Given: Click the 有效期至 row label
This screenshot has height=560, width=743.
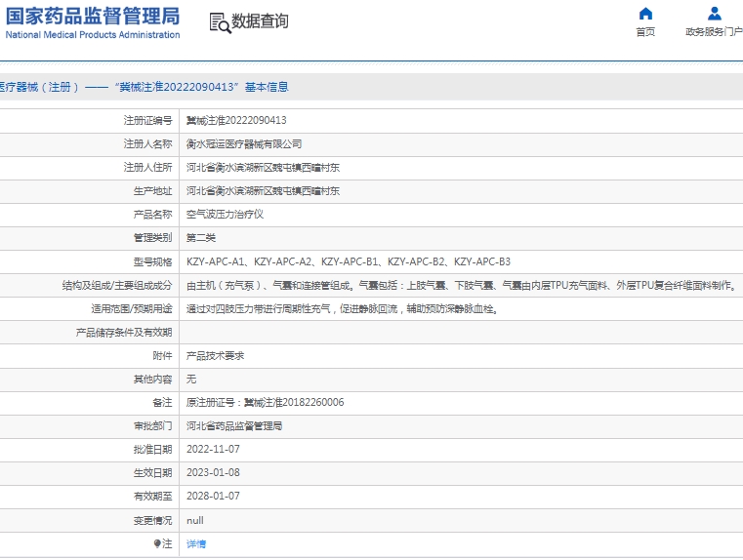Looking at the screenshot, I should (152, 496).
